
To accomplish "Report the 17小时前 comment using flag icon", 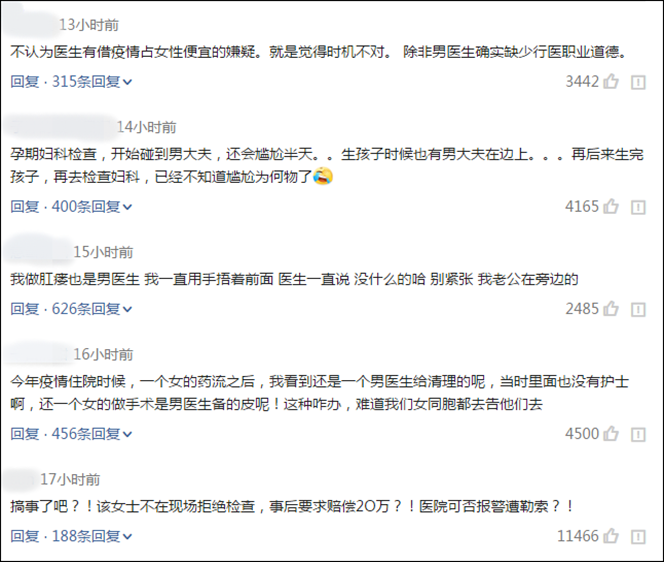I will coord(638,537).
